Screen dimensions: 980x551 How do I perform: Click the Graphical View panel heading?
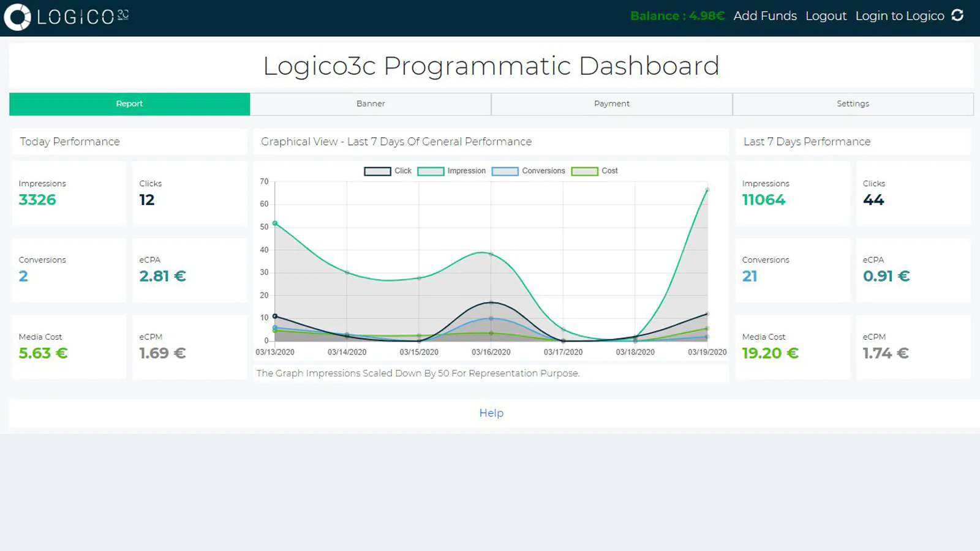(x=396, y=142)
